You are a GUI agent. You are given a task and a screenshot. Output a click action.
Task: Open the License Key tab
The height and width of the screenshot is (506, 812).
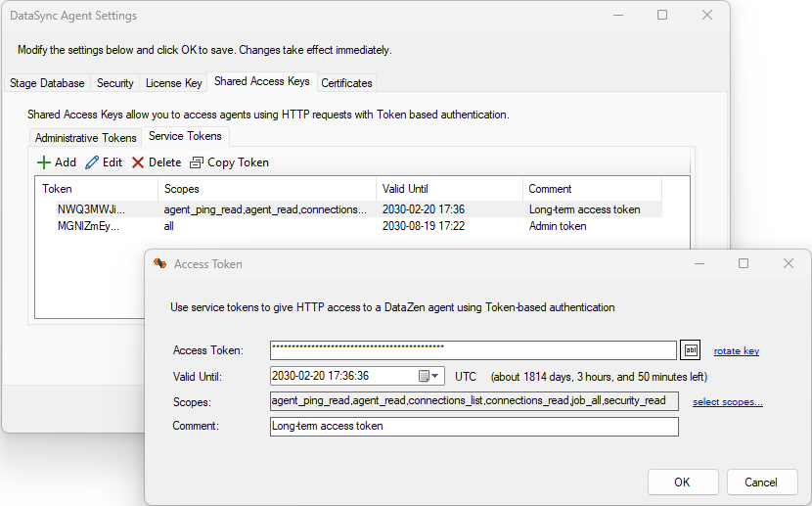(173, 83)
